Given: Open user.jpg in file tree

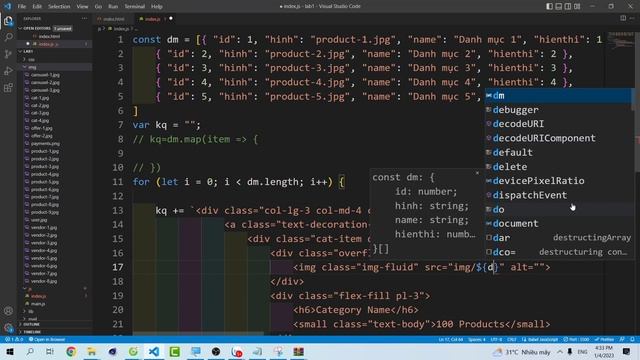Looking at the screenshot, I should pos(39,220).
